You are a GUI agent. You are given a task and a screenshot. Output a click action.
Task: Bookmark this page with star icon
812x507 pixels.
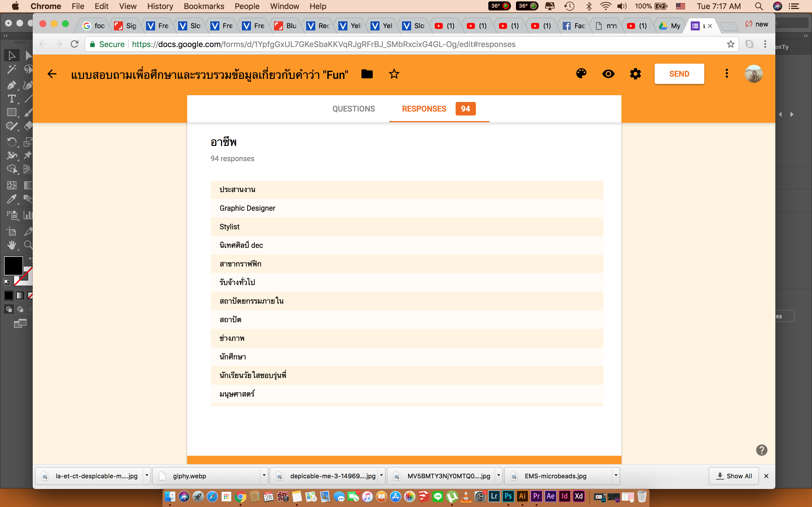[731, 44]
